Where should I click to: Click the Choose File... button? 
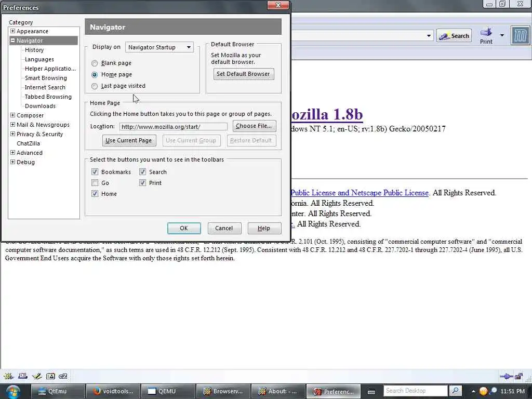click(x=254, y=126)
